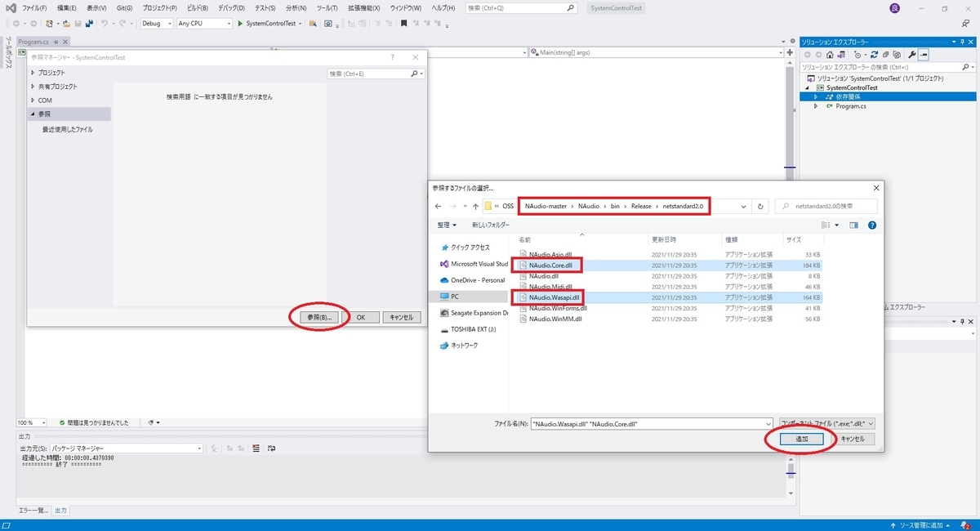Click Sync/Refresh icon in Solution Explorer toolbar
The image size is (980, 531).
(875, 55)
